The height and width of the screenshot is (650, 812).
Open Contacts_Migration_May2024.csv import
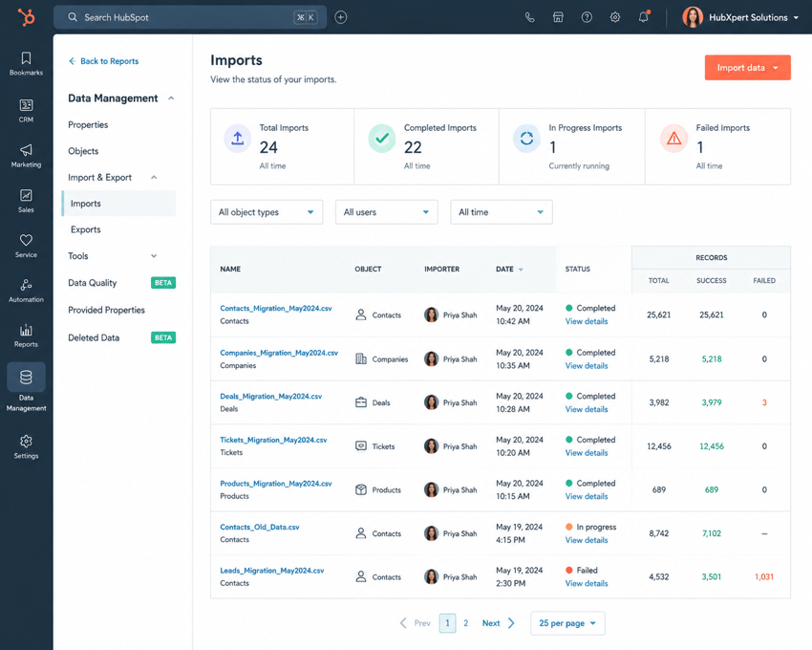point(276,308)
